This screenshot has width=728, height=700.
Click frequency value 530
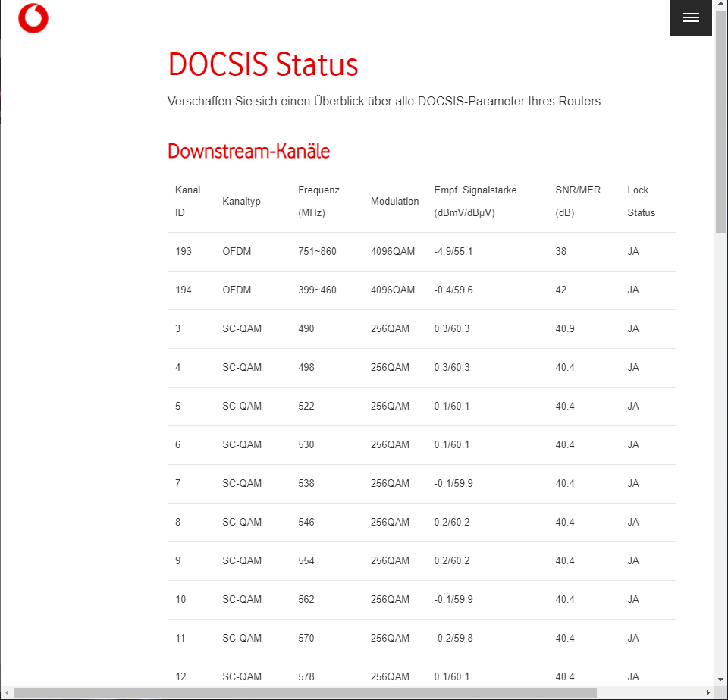pos(306,444)
